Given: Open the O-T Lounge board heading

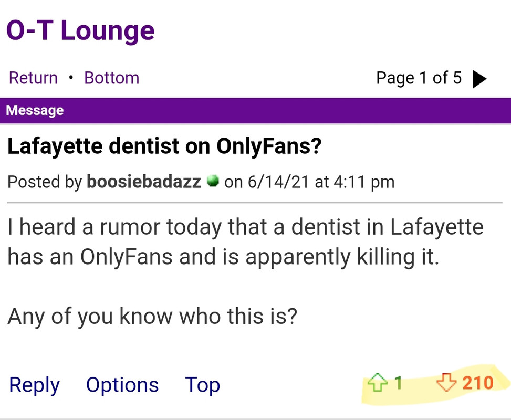Looking at the screenshot, I should pyautogui.click(x=80, y=30).
